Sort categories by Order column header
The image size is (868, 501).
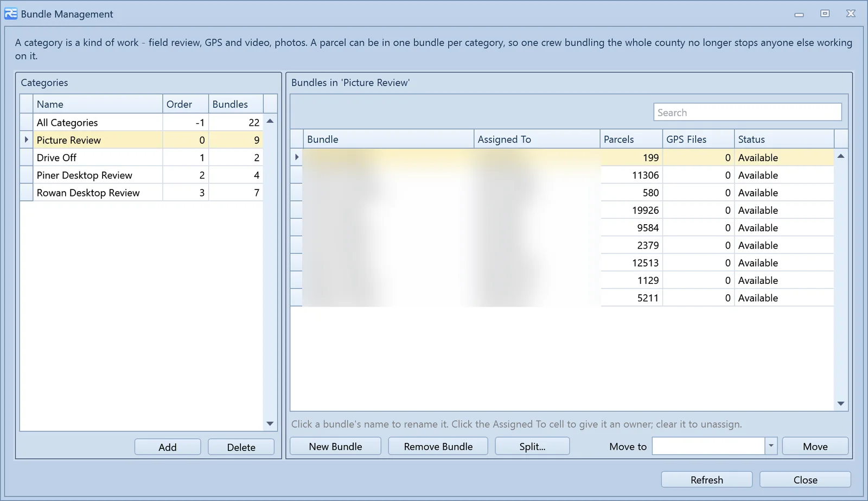point(186,104)
